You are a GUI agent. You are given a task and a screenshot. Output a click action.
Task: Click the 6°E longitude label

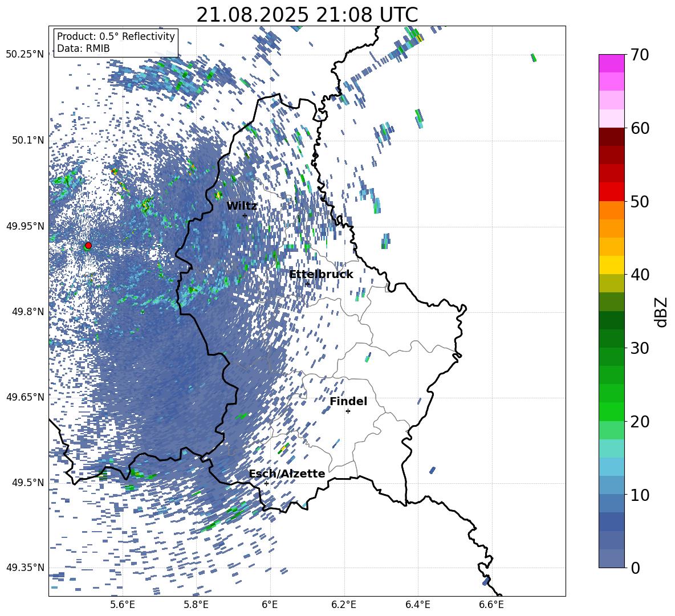270,605
